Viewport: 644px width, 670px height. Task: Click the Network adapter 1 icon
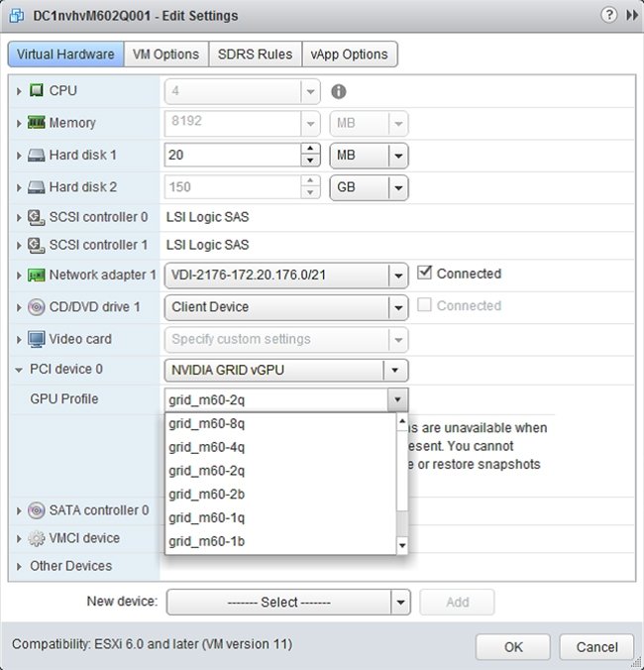(x=36, y=276)
